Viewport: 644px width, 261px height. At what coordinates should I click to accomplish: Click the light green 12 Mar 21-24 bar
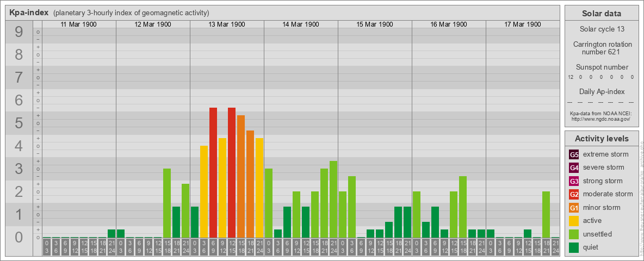point(185,211)
